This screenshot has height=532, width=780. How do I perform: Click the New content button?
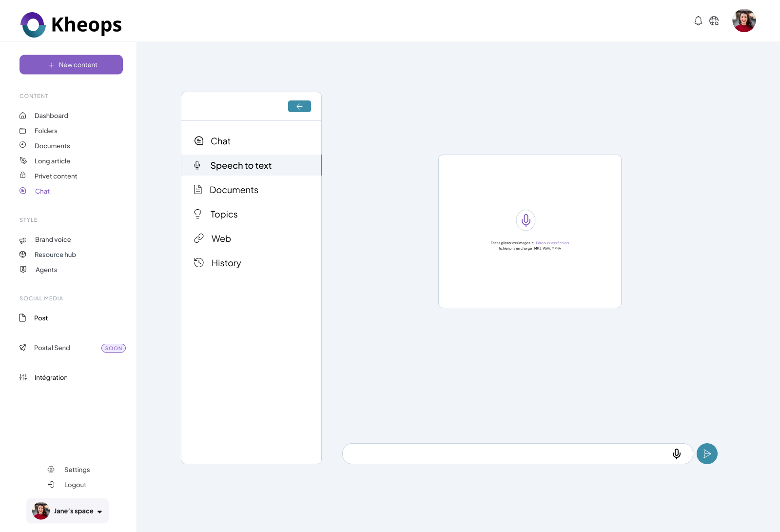pyautogui.click(x=71, y=64)
